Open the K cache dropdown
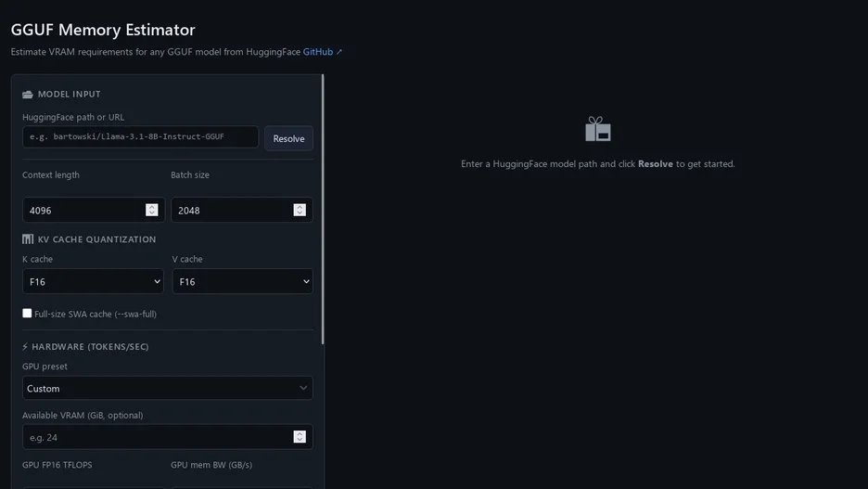Image resolution: width=868 pixels, height=489 pixels. pos(93,281)
